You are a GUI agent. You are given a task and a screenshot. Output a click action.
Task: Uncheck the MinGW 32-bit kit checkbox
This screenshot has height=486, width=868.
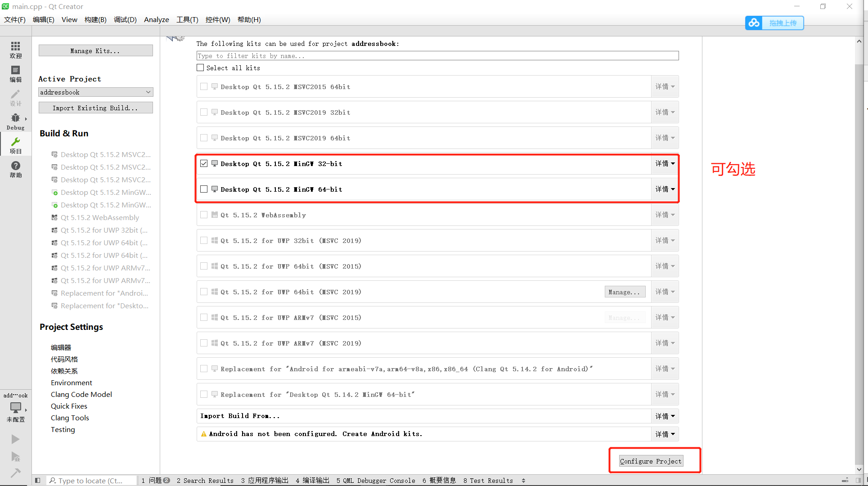click(204, 163)
